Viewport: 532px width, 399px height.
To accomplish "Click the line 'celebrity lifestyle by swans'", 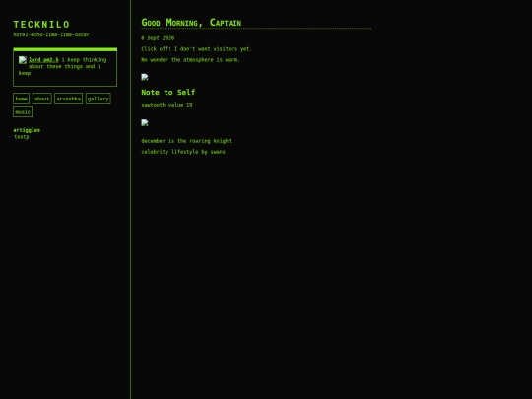I will (183, 152).
